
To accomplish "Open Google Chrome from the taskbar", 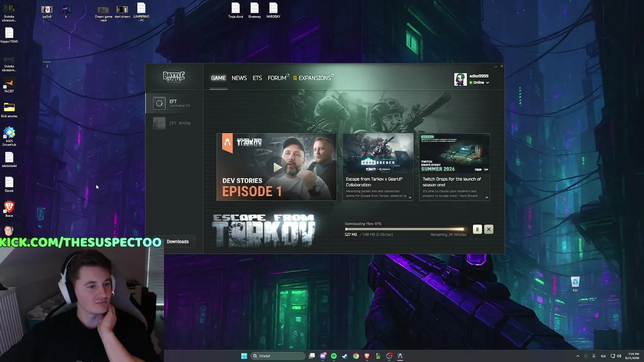I will point(356,356).
